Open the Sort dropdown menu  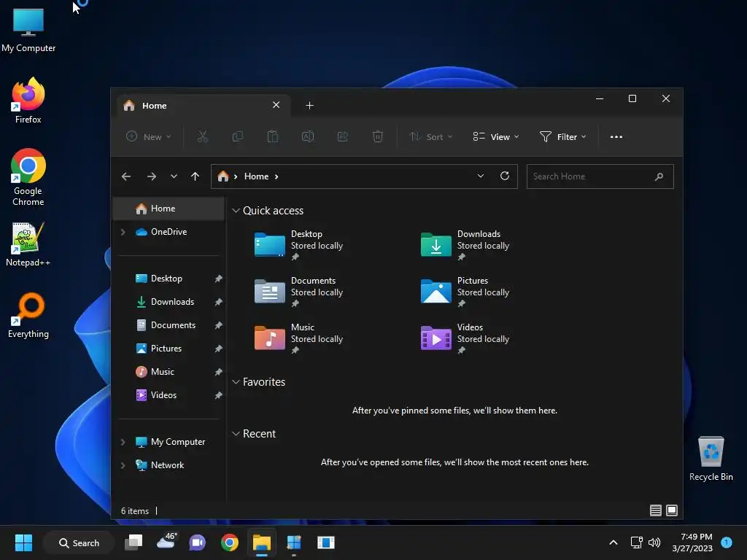(x=430, y=136)
